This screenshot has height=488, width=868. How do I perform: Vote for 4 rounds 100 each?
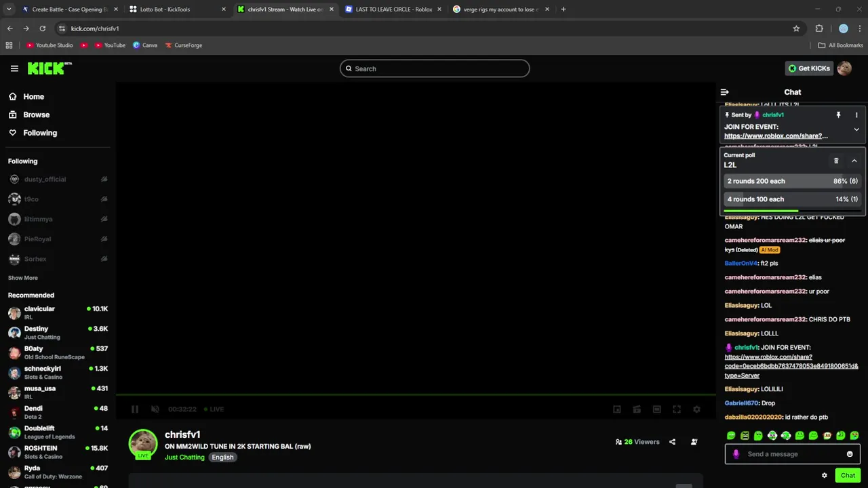pyautogui.click(x=792, y=199)
